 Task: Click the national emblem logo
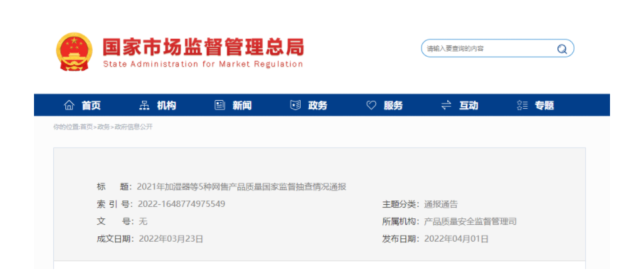[74, 51]
